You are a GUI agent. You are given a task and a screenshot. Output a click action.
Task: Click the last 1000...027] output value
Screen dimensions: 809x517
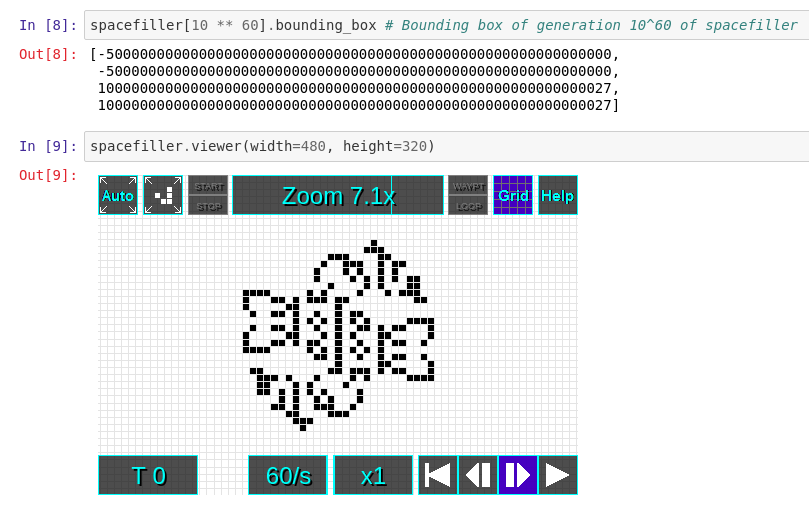click(x=358, y=105)
